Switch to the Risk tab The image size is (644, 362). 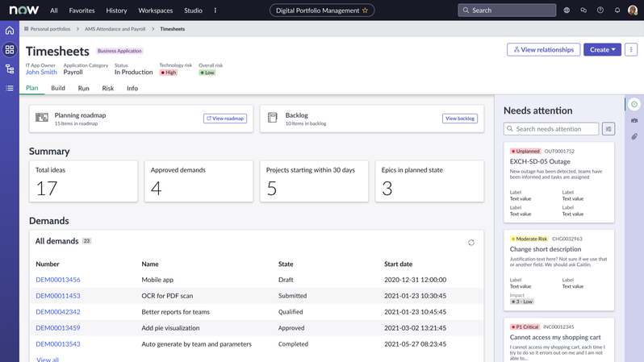coord(107,88)
